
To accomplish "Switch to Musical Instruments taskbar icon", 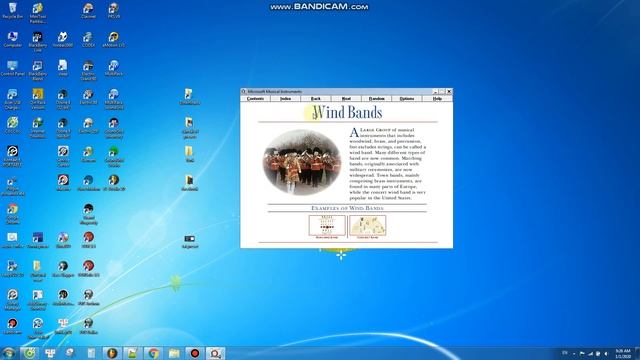I will [x=216, y=353].
